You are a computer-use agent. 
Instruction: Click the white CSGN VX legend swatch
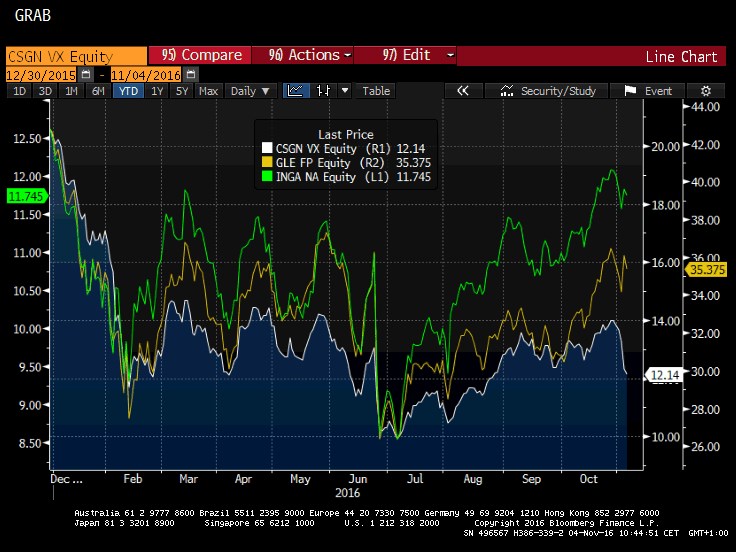[x=267, y=148]
